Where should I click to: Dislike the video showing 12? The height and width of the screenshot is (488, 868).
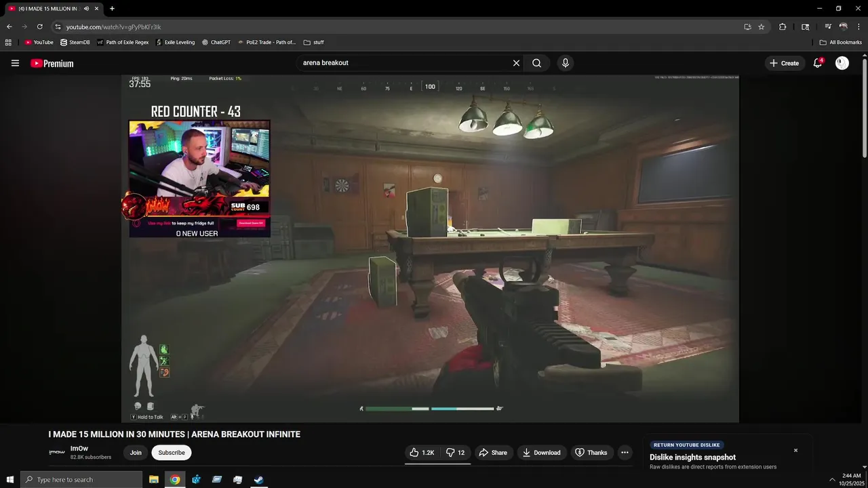[x=455, y=453]
